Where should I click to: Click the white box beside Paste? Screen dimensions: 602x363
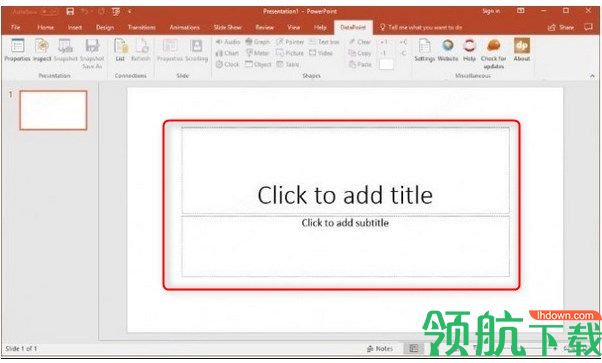386,64
